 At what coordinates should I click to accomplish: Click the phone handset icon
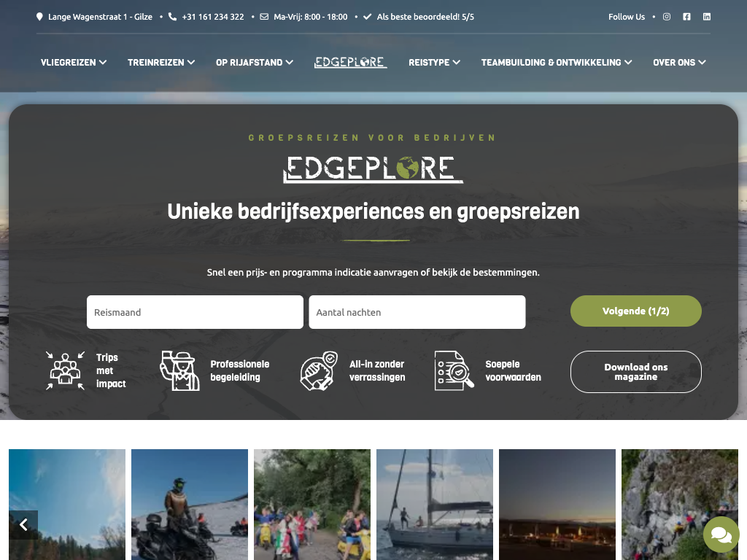point(172,17)
